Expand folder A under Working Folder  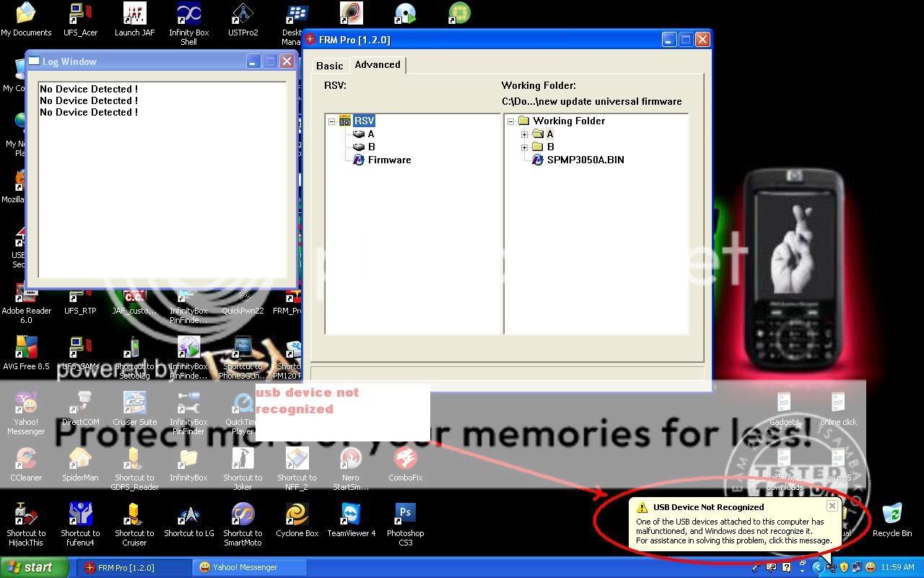[x=524, y=134]
